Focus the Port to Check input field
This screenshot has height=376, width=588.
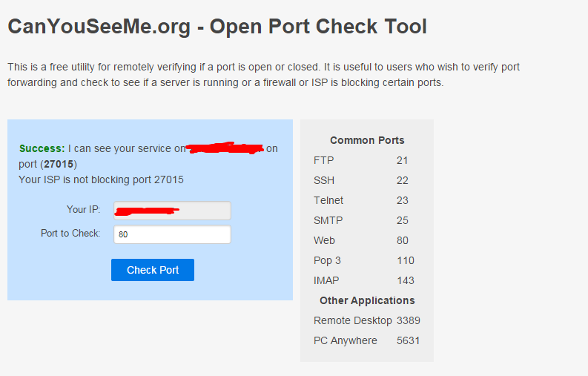pos(172,234)
